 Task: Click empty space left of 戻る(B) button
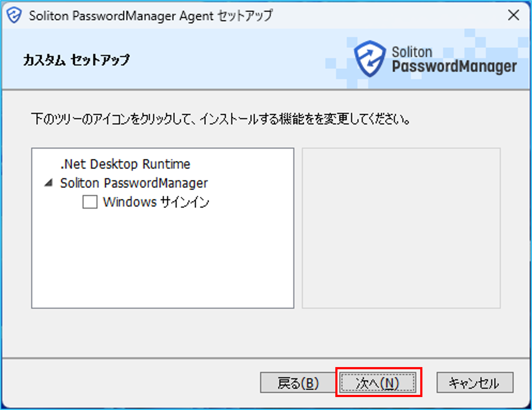click(x=130, y=383)
